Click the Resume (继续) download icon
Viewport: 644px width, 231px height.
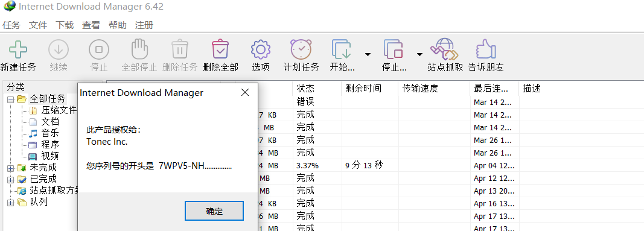tap(59, 49)
